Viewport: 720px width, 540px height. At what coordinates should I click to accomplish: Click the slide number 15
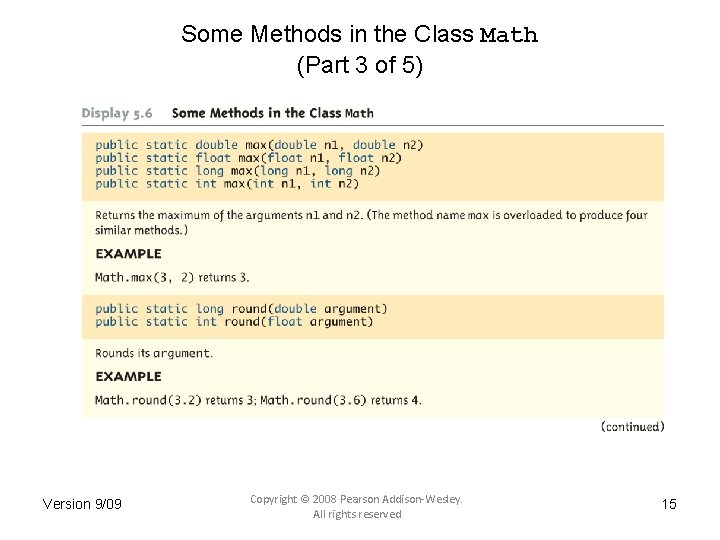point(669,504)
